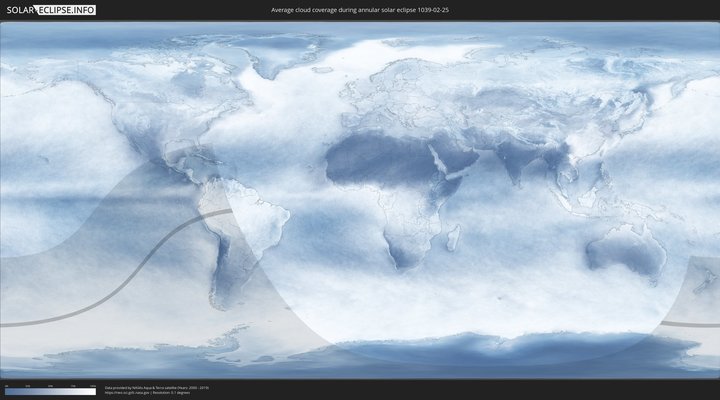Click Madagascar island on the map

point(454,238)
